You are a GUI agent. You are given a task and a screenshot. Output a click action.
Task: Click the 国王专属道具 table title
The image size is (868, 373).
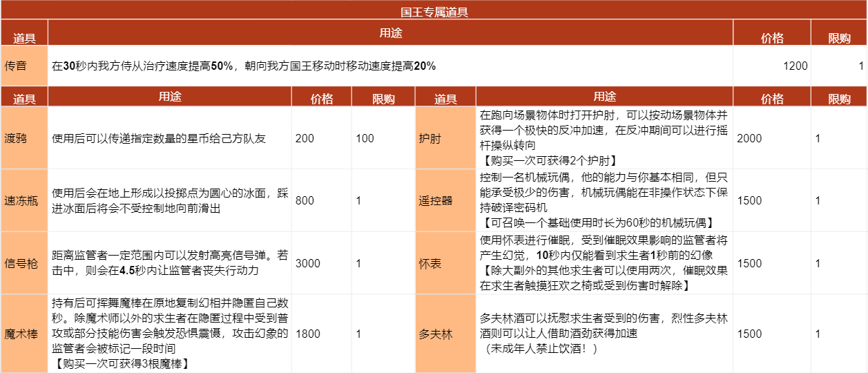pos(434,11)
